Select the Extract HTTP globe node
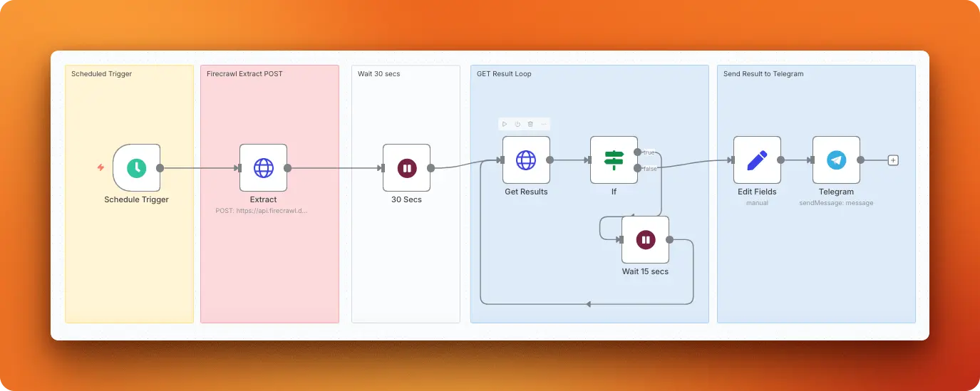Viewport: 980px width, 391px height. click(263, 168)
